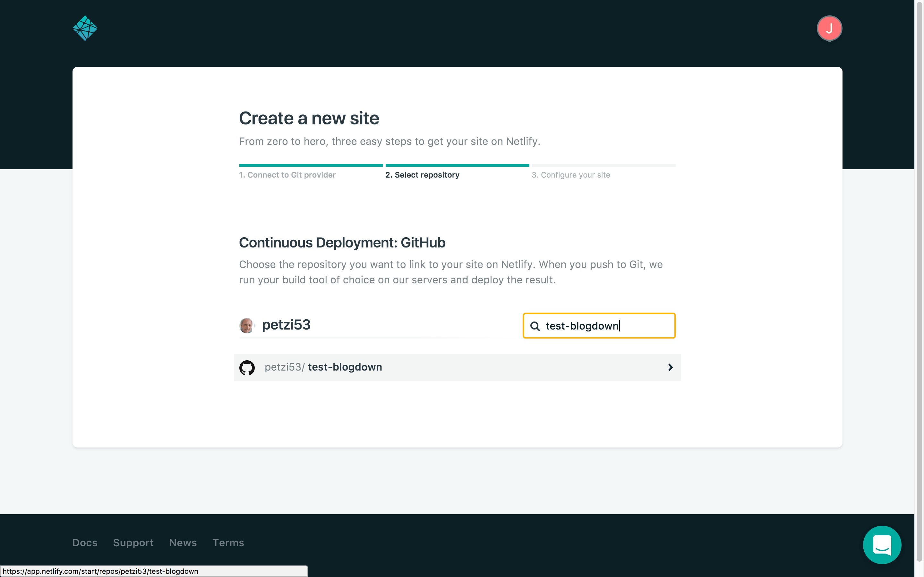
Task: Click the Netlify logo icon
Action: pyautogui.click(x=85, y=28)
